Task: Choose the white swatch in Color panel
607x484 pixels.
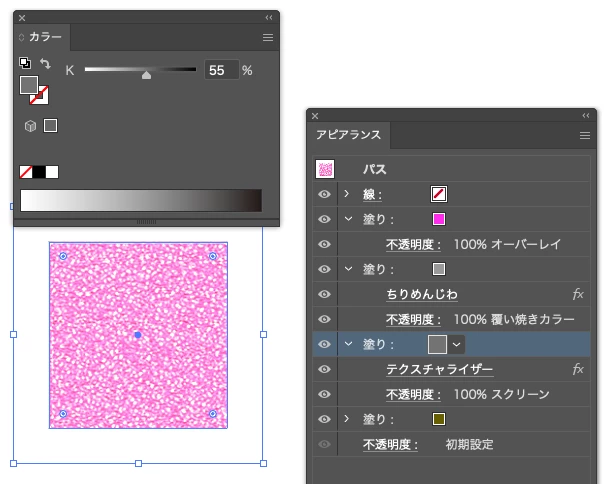Action: [x=52, y=172]
